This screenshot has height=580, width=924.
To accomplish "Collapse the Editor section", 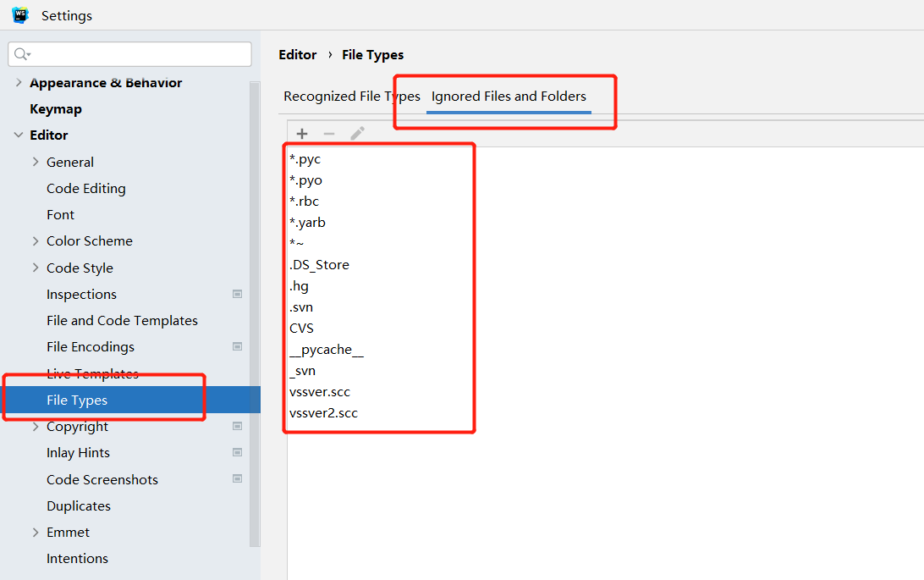I will coord(19,135).
